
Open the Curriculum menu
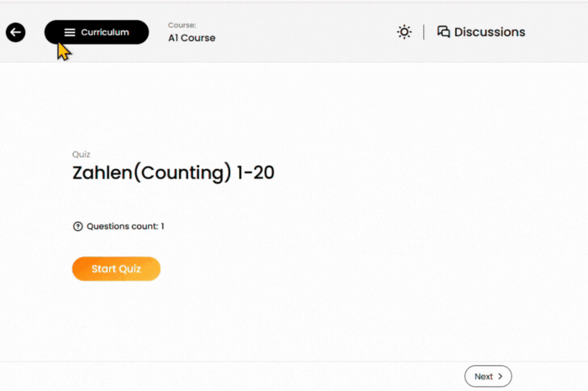click(x=97, y=32)
